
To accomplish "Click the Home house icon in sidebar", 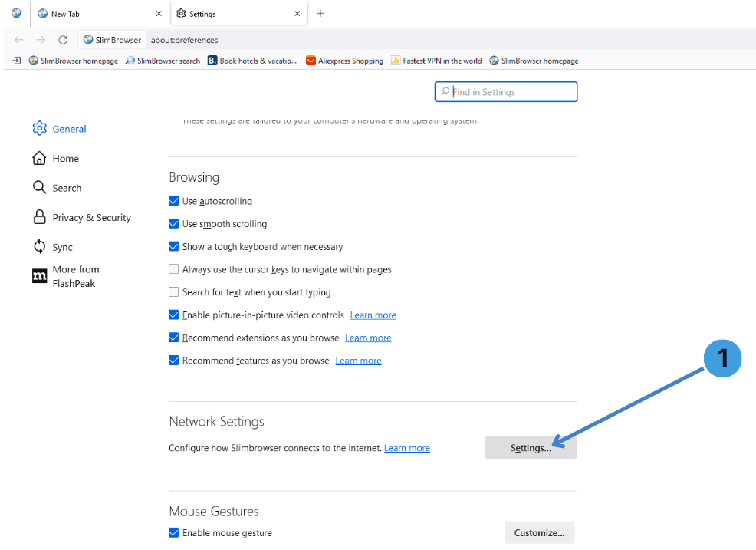I will click(39, 158).
